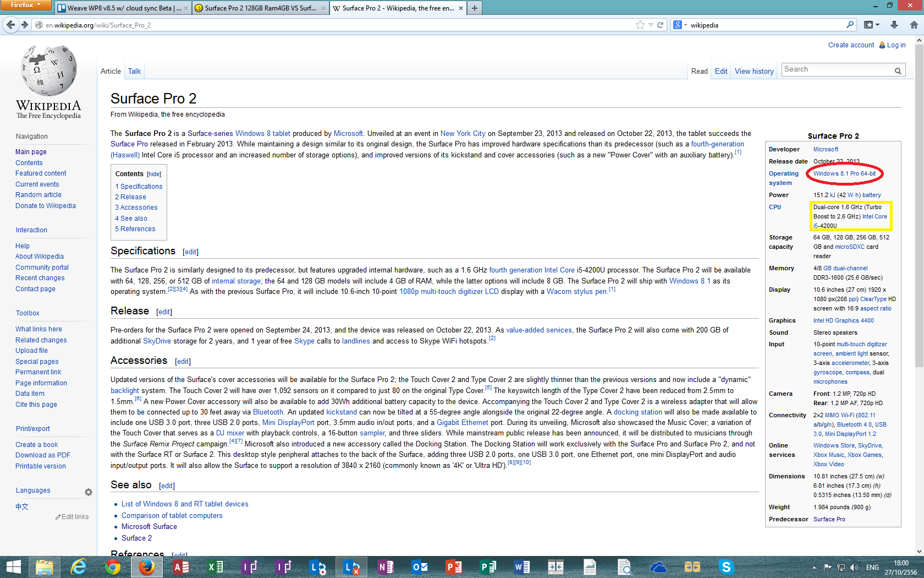Image resolution: width=924 pixels, height=578 pixels.
Task: Open the Main page sidebar link
Action: [x=31, y=152]
